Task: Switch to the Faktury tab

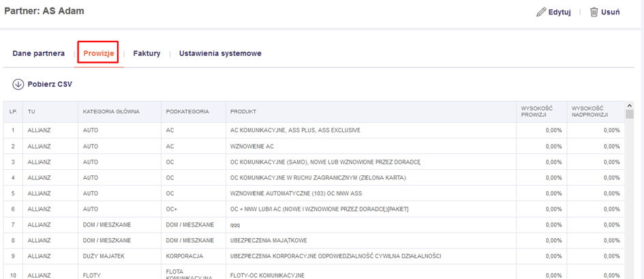Action: click(147, 53)
